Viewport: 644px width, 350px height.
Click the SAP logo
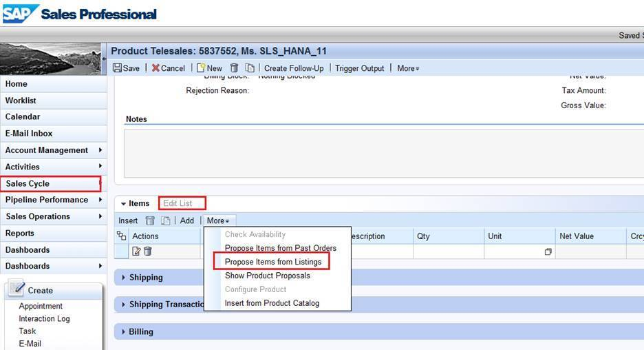(21, 14)
